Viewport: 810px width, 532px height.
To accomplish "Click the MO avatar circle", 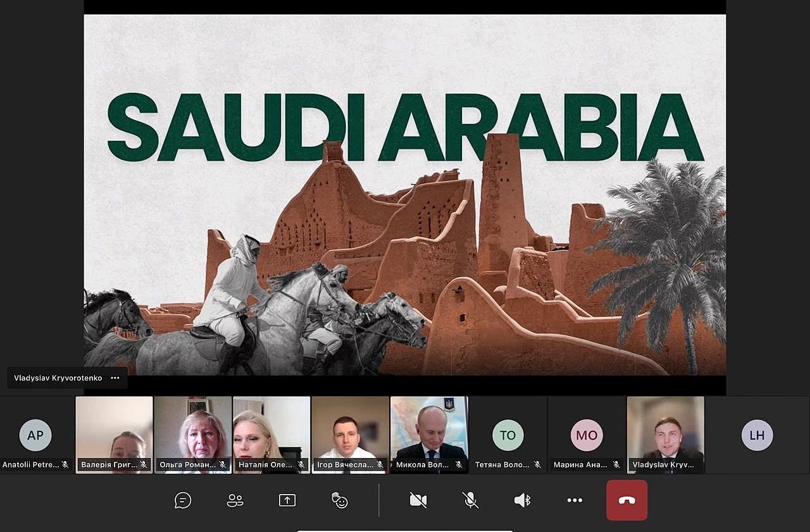I will tap(586, 435).
